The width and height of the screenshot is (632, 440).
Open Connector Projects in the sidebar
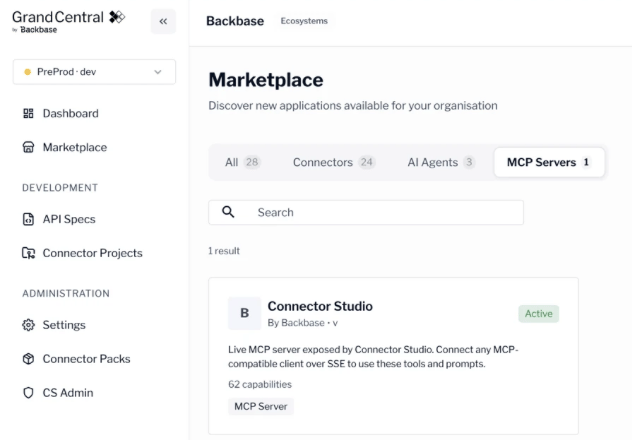tap(93, 253)
